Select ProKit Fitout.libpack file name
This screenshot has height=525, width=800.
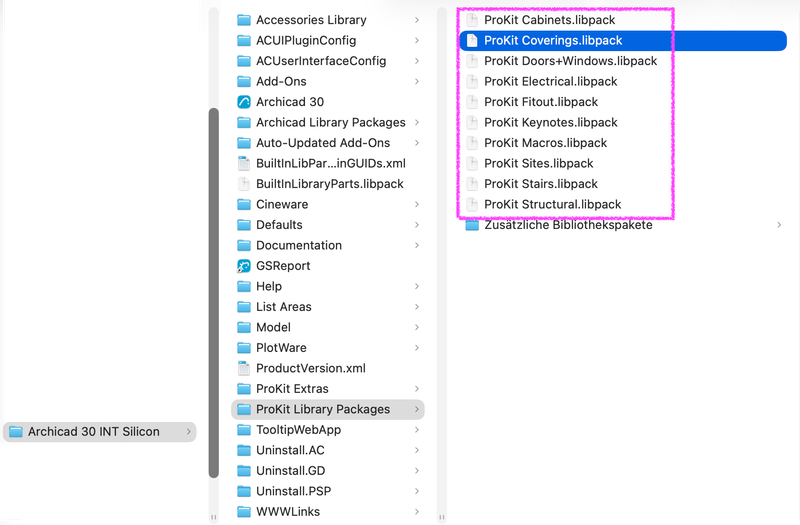tap(541, 102)
